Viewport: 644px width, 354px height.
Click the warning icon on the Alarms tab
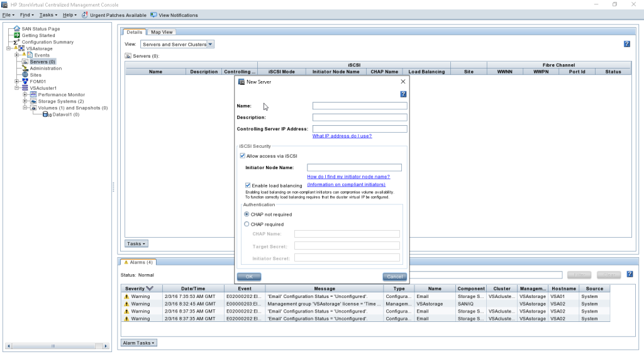click(126, 262)
